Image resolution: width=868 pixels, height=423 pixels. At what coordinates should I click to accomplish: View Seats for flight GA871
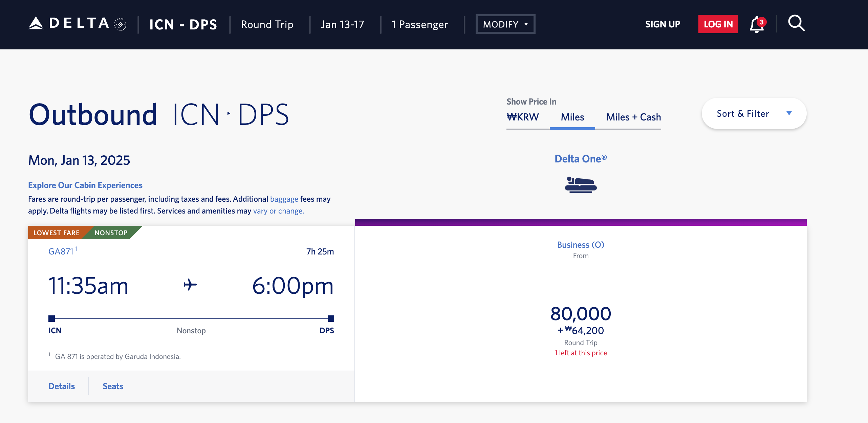(113, 386)
